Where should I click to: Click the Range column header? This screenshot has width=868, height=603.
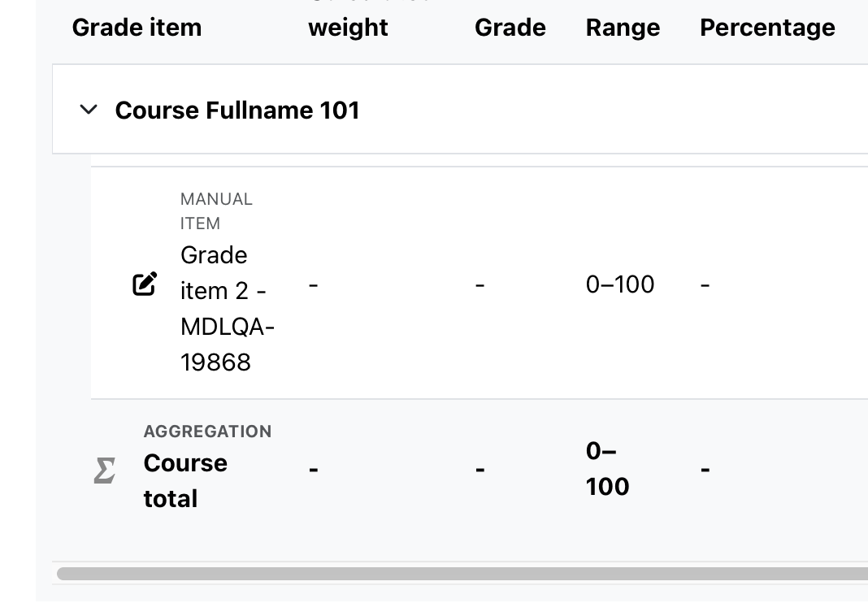pos(623,27)
